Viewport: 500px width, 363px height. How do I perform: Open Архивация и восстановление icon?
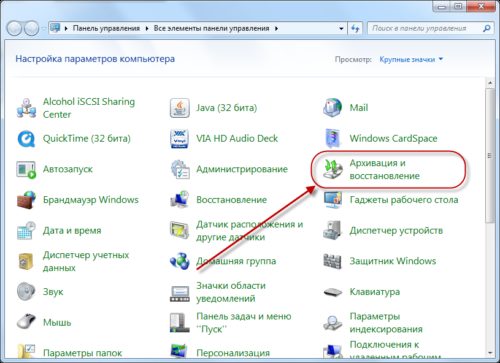332,169
